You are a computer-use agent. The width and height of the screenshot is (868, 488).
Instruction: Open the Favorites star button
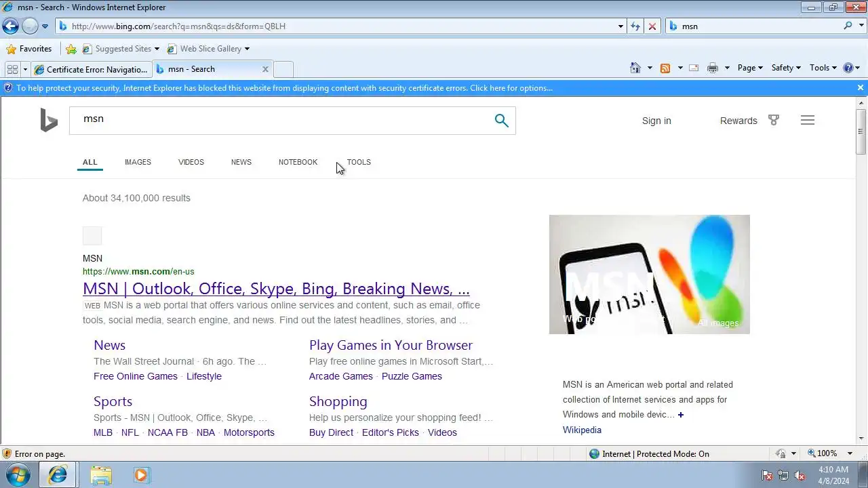pyautogui.click(x=29, y=49)
